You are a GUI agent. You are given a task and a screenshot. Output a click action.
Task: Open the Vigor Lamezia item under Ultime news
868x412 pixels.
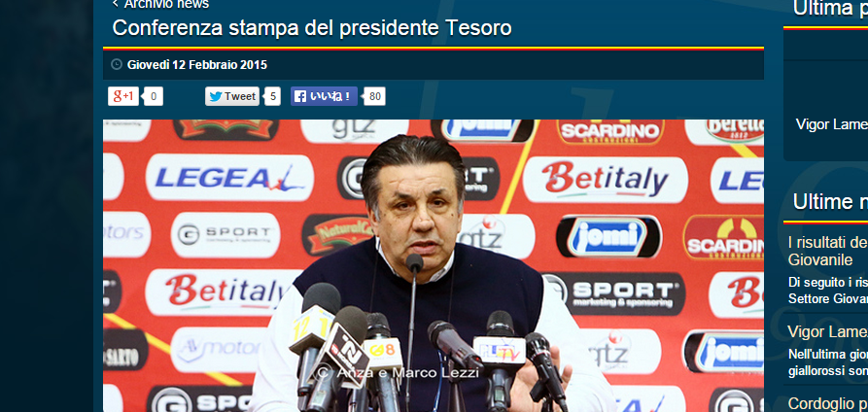[828, 331]
